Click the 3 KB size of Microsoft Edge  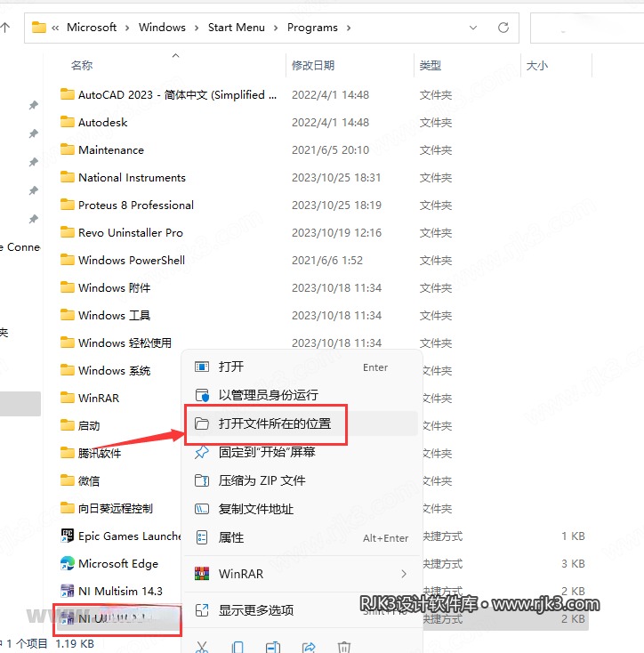point(573,563)
